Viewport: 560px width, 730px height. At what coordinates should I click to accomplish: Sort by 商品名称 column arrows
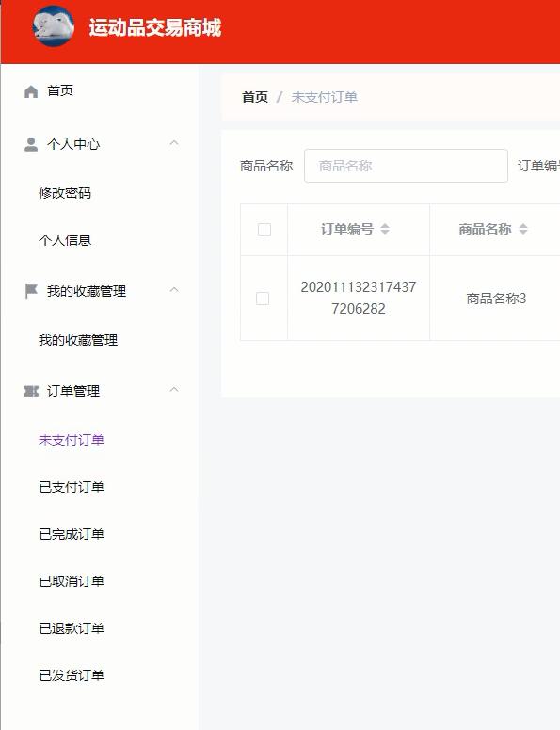pyautogui.click(x=523, y=229)
